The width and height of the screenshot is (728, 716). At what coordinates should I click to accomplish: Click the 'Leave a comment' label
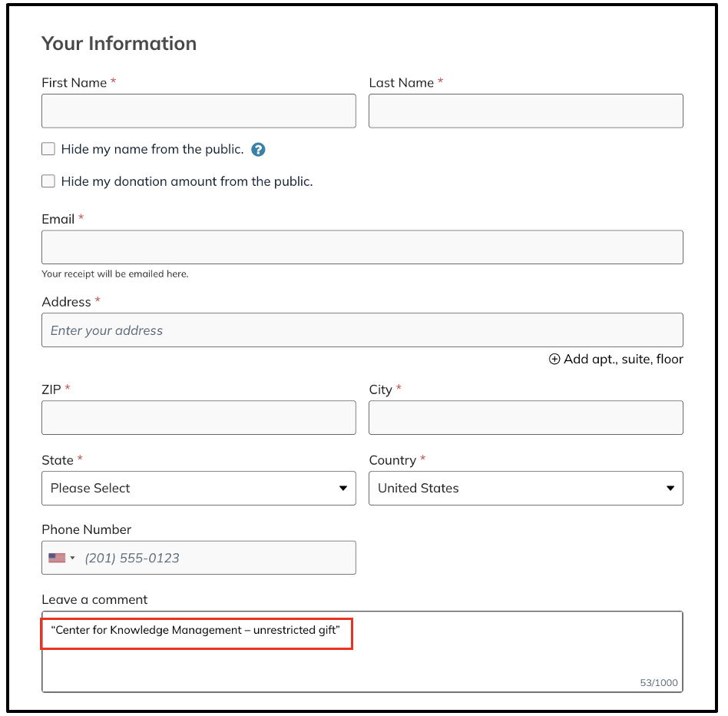coord(94,599)
